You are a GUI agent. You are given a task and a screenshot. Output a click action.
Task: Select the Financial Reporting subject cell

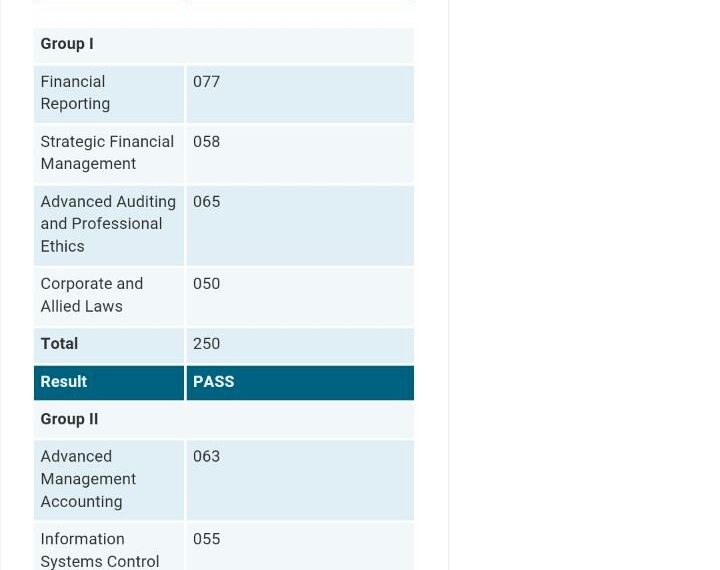(x=109, y=94)
